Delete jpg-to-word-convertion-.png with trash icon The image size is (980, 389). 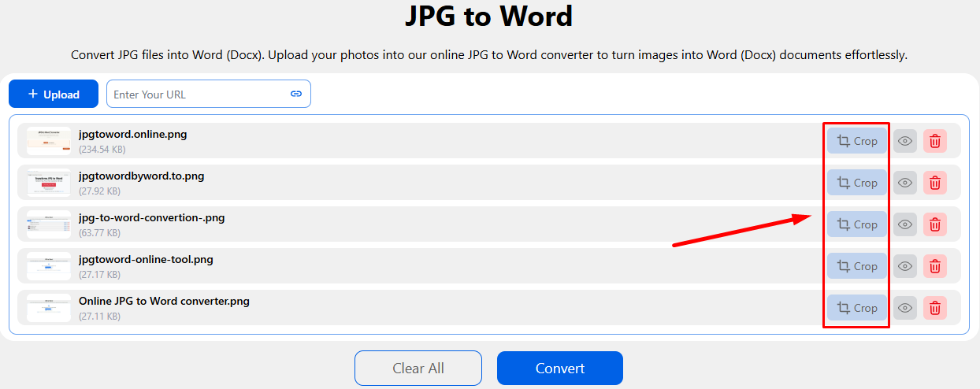[935, 224]
